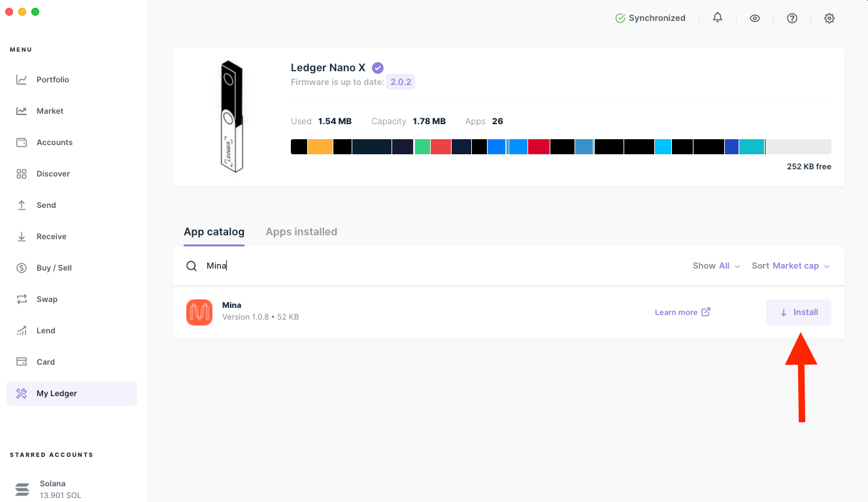Switch to the App catalog tab

pos(214,232)
